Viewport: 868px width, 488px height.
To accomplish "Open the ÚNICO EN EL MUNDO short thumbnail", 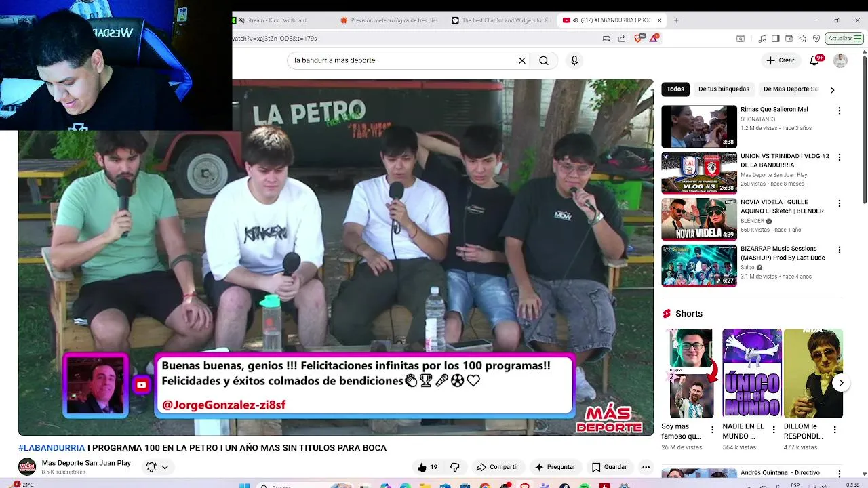I will pyautogui.click(x=752, y=373).
